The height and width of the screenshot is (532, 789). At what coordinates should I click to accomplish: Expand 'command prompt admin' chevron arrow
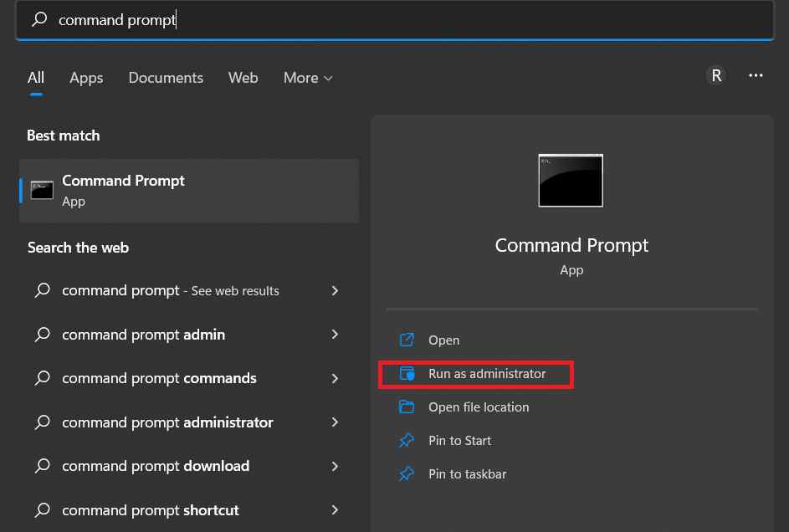pos(335,335)
